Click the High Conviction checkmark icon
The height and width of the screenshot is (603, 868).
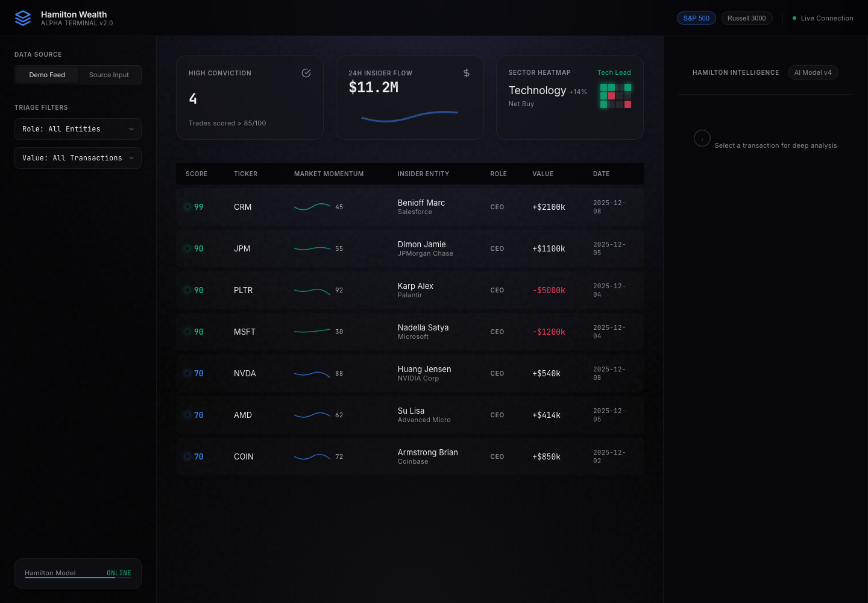306,73
